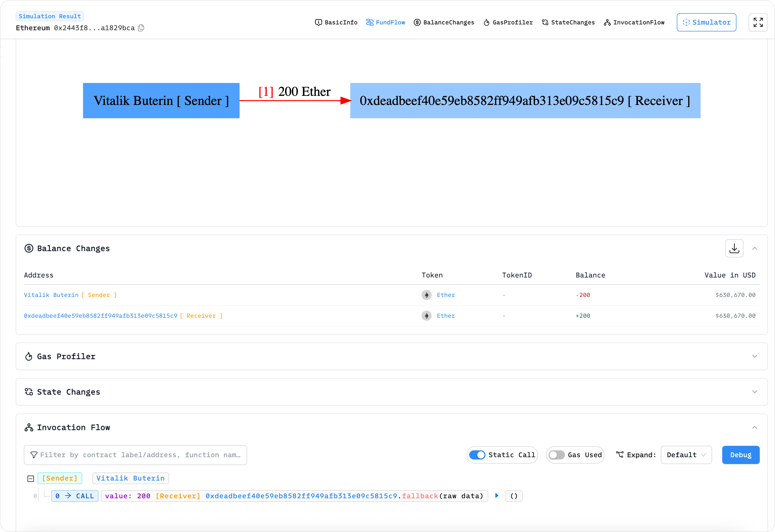Open the Expand Default dropdown

coord(686,455)
